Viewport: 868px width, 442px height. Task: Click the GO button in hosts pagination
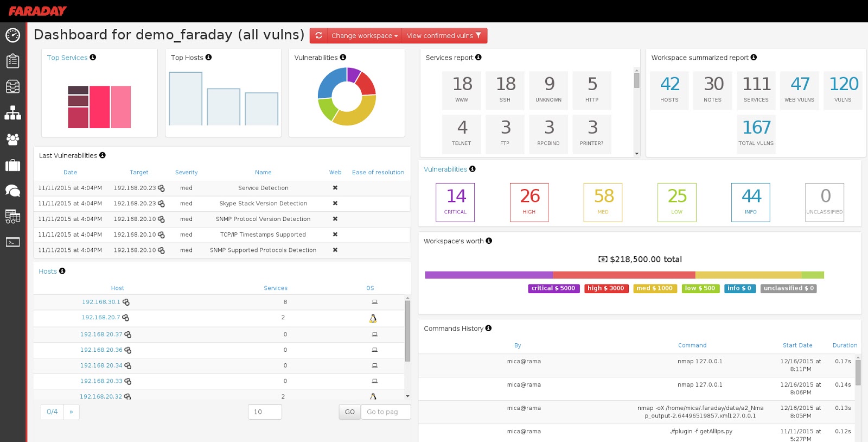point(350,412)
